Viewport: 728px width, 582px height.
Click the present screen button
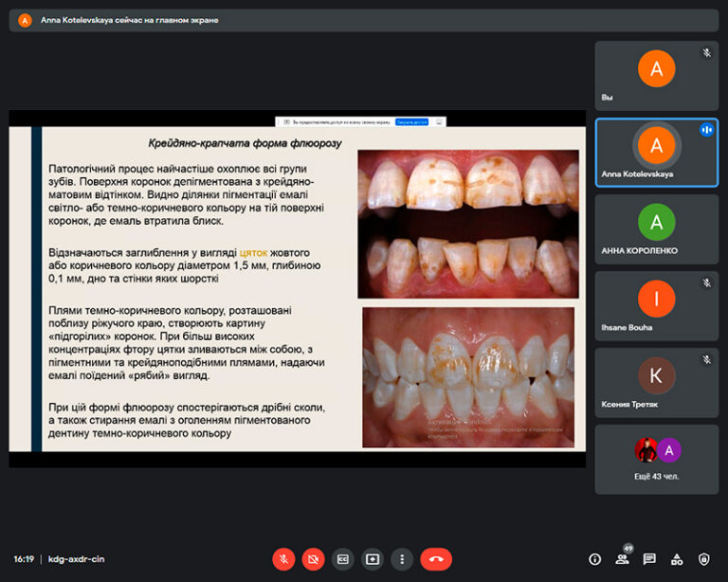pos(373,559)
